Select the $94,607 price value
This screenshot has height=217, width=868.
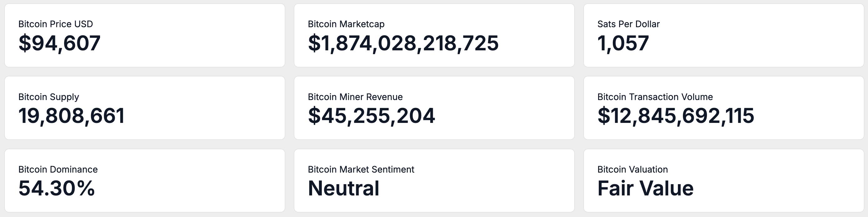point(59,43)
